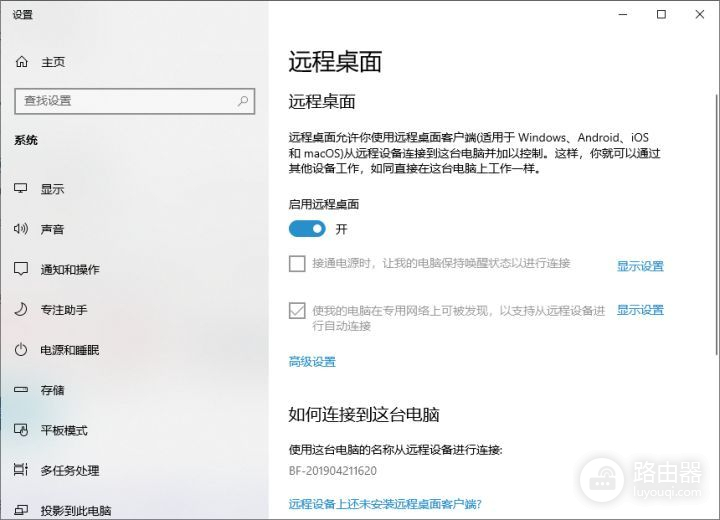Turn off the Enable Remote Desktop switch

point(307,229)
